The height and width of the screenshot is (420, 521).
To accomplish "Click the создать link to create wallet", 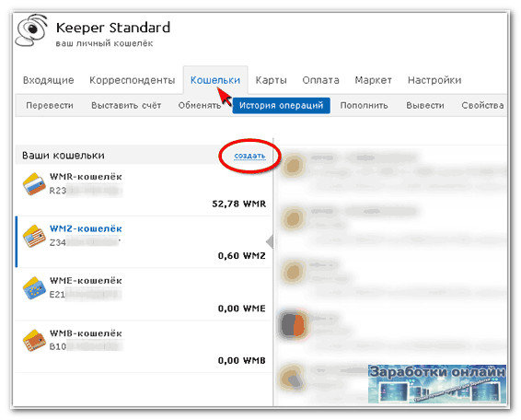I will coord(249,156).
